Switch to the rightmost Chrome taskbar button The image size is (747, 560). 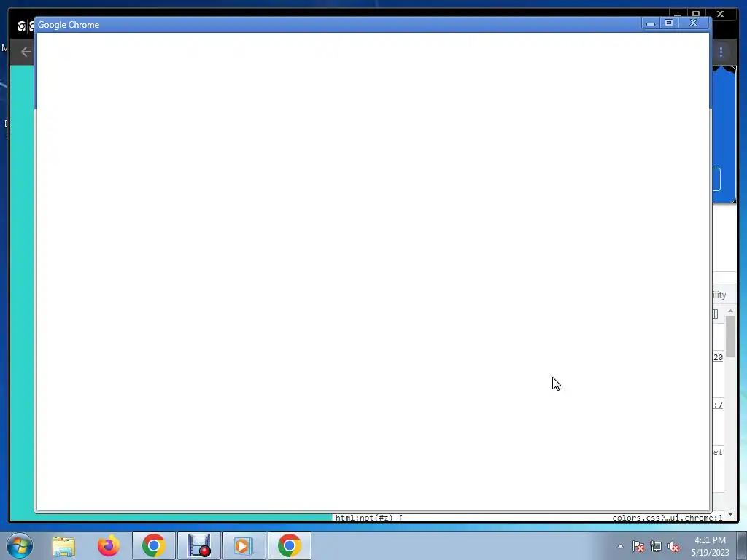[290, 545]
